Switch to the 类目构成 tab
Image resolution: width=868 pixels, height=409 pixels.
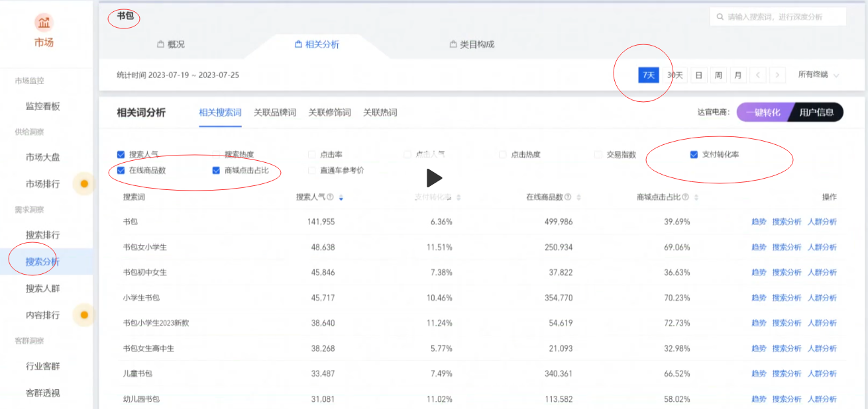tap(472, 45)
